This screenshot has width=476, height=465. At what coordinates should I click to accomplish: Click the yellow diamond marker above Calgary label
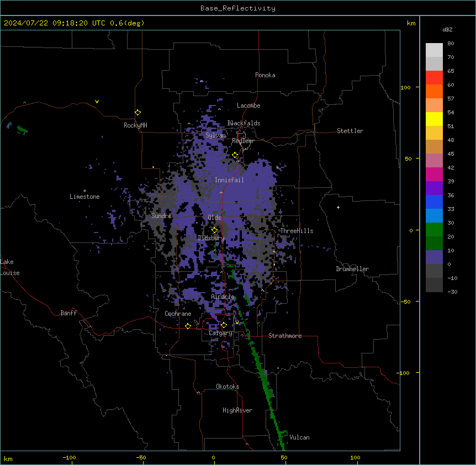(x=224, y=325)
